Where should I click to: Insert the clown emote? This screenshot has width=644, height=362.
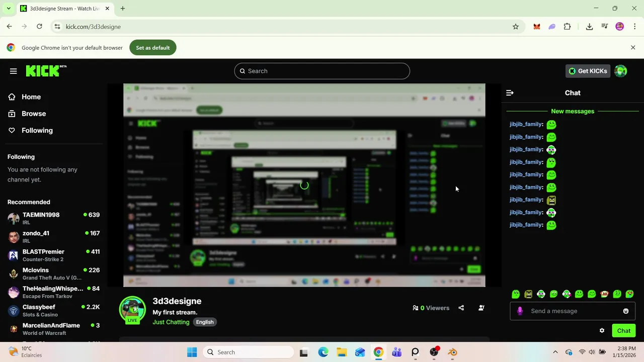point(604,294)
